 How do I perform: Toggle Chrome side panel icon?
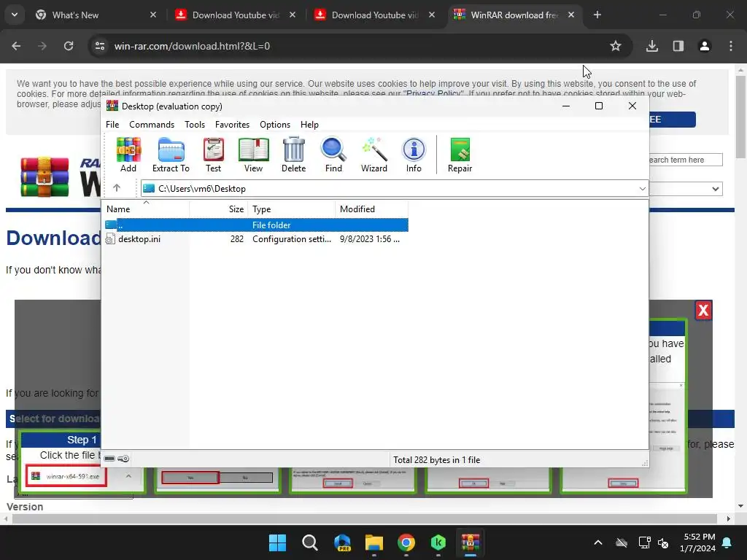[x=678, y=46]
